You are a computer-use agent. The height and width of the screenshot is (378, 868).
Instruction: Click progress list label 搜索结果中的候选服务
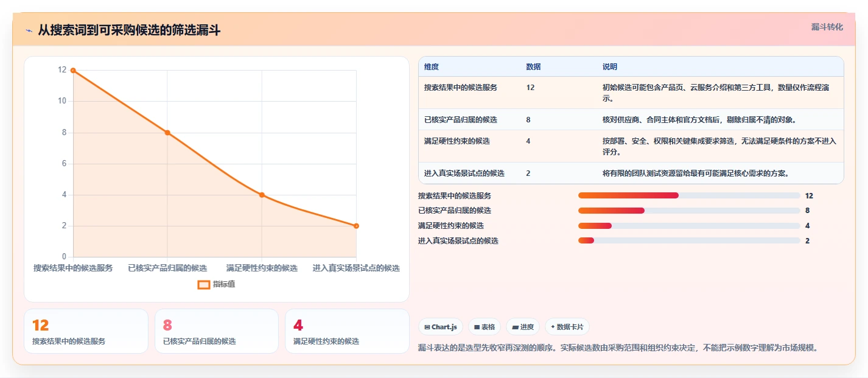pyautogui.click(x=455, y=195)
